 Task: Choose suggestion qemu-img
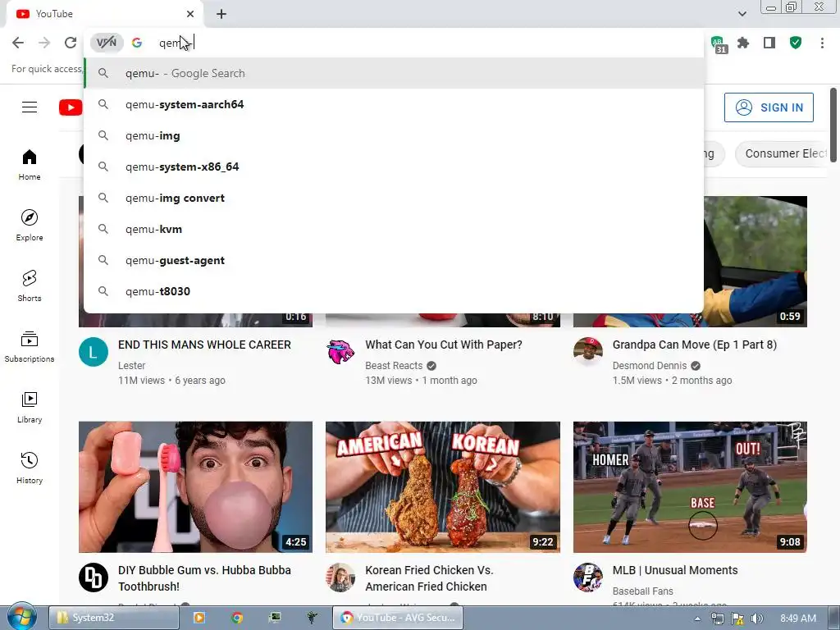(x=394, y=135)
